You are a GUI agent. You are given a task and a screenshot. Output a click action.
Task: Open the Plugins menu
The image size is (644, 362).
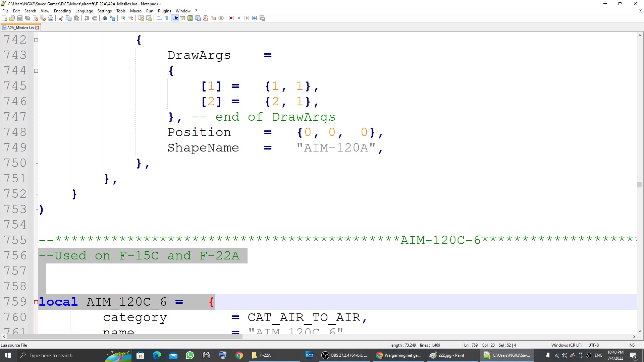tap(164, 11)
